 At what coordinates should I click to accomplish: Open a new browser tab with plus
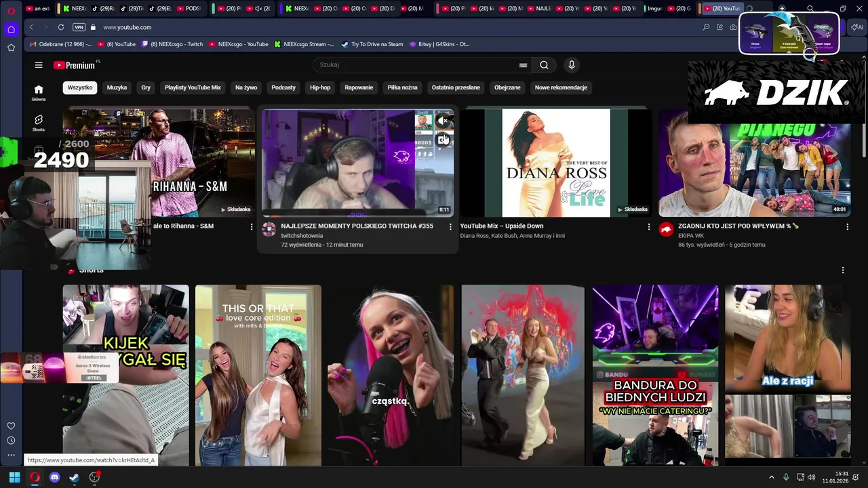[x=782, y=8]
